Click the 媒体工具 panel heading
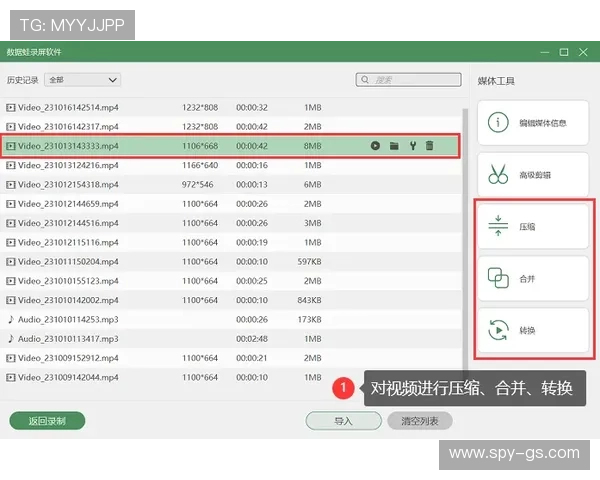This screenshot has height=480, width=600. coord(496,81)
